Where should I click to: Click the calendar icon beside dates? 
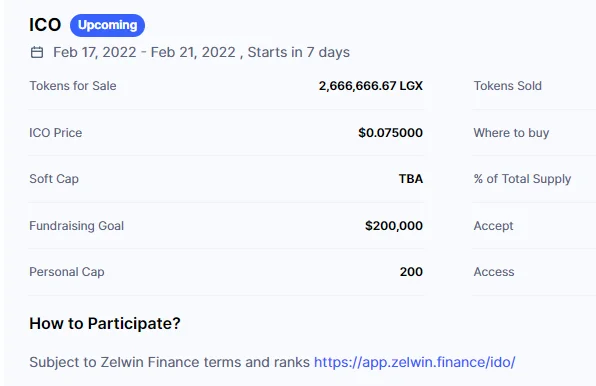pos(37,52)
